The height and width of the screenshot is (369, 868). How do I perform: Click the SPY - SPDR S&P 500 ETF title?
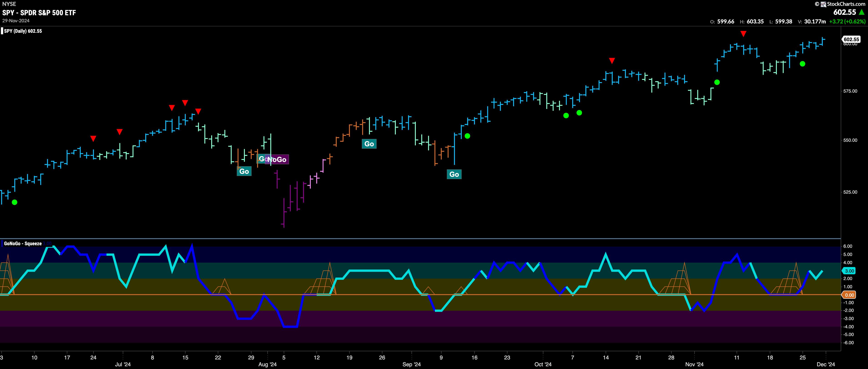(x=39, y=13)
